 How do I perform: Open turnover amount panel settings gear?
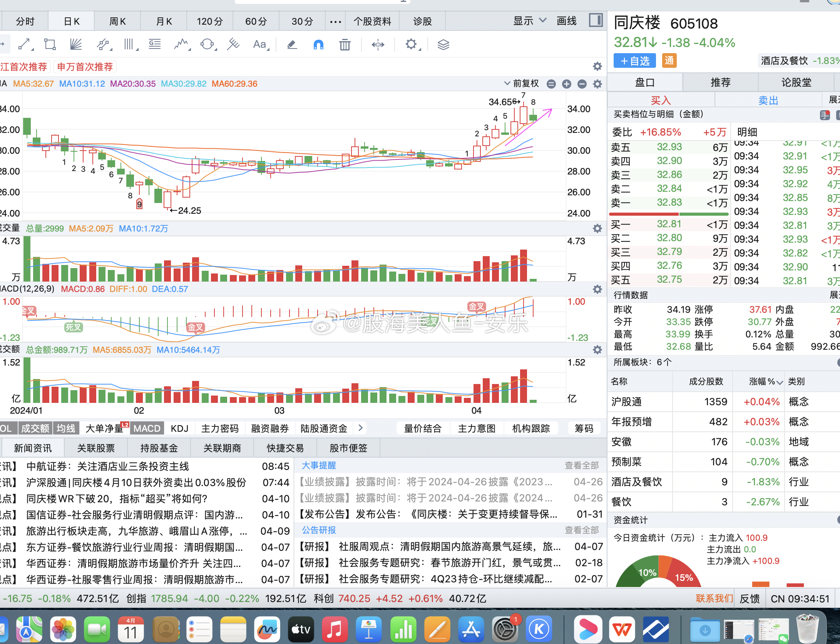pyautogui.click(x=597, y=350)
